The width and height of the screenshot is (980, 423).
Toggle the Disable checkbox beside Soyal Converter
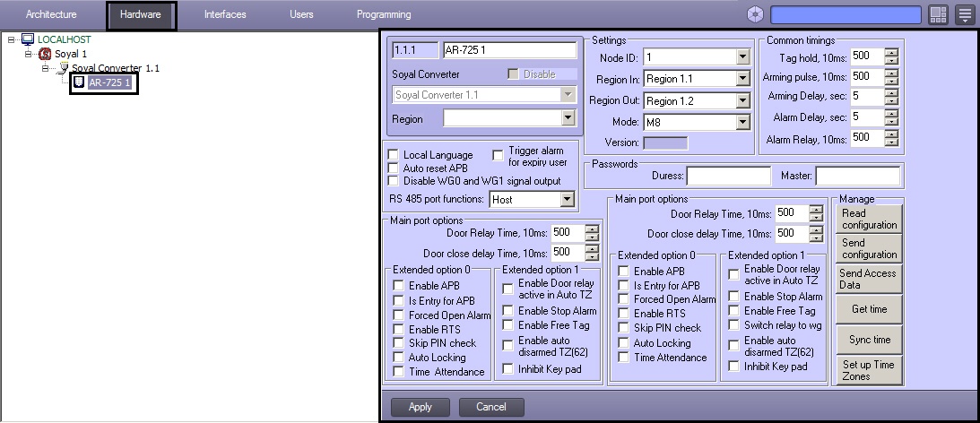[513, 74]
